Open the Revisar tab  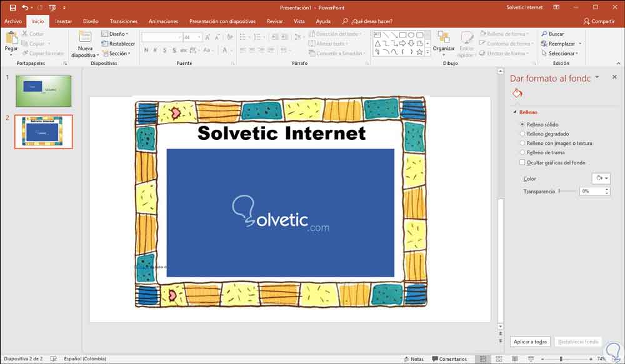pos(274,21)
